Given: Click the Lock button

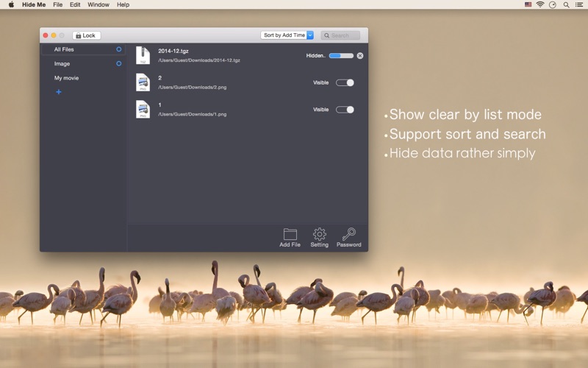Looking at the screenshot, I should pos(86,35).
